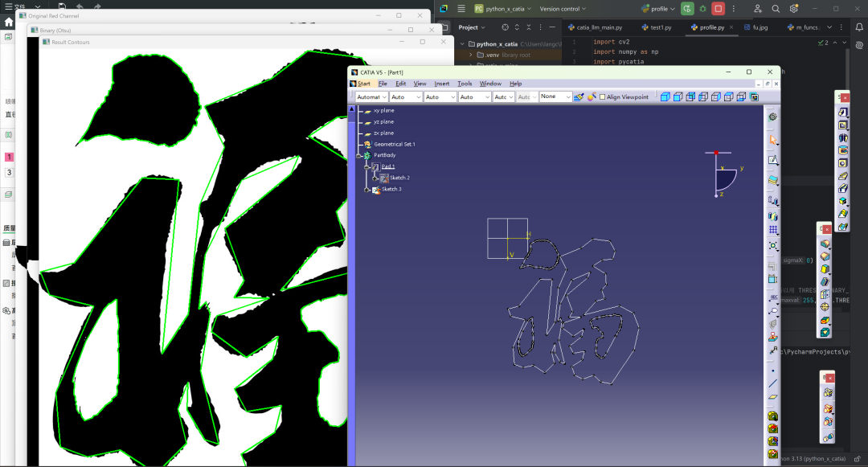Open PyCharm main hamburger menu
Screen dimensions: 868x467
click(x=461, y=9)
